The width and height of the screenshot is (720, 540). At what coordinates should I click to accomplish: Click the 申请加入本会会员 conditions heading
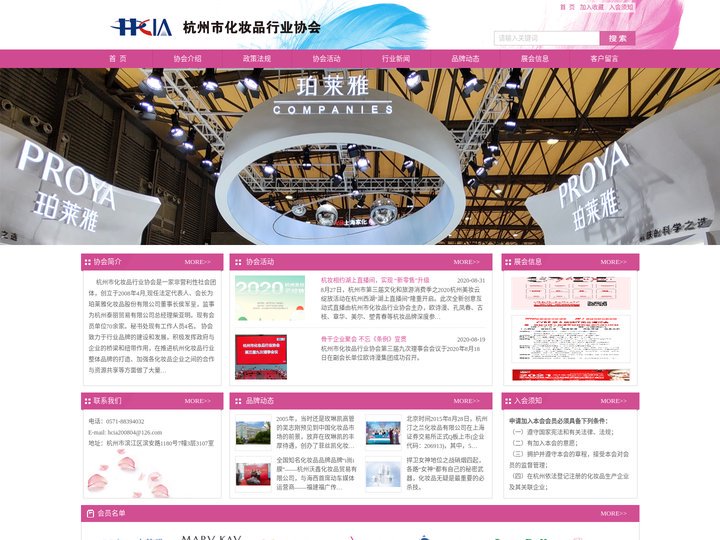click(x=558, y=421)
